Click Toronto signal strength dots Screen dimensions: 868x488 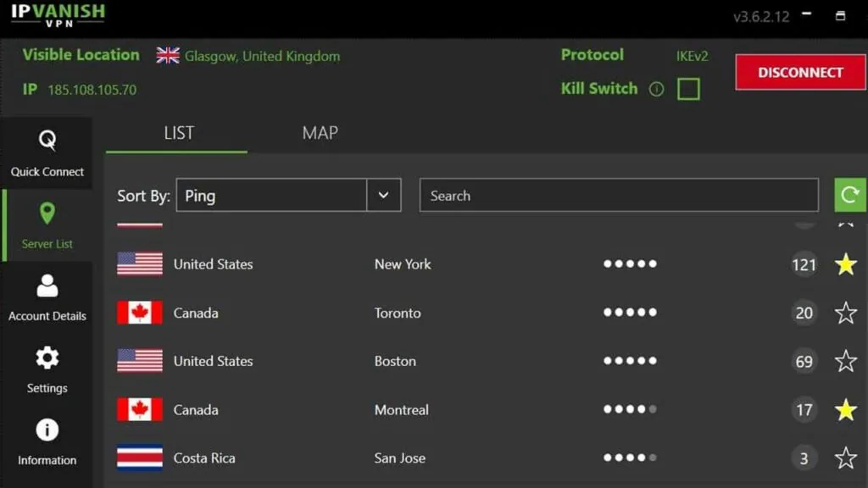tap(630, 313)
